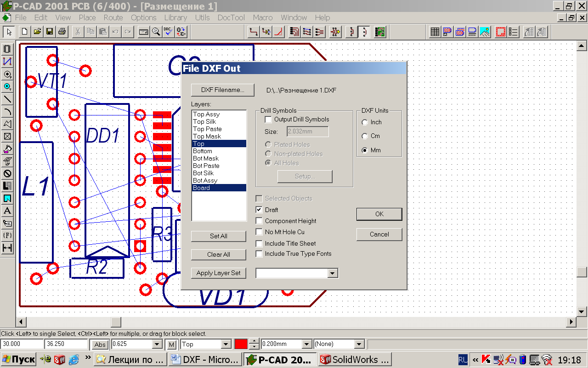
Task: Select the Place Field tool
Action: (7, 236)
